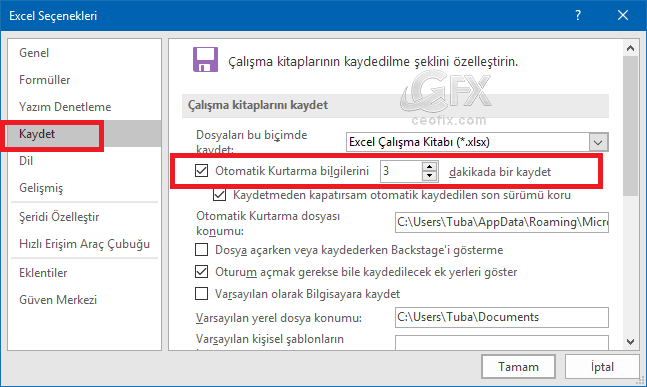This screenshot has height=387, width=647.
Task: Click the Varsayılan kişisel şablonların field
Action: (502, 342)
